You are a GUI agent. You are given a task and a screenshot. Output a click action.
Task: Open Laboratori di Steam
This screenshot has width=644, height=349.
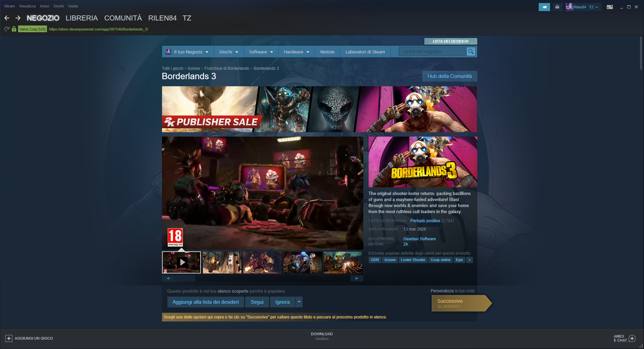pos(365,52)
